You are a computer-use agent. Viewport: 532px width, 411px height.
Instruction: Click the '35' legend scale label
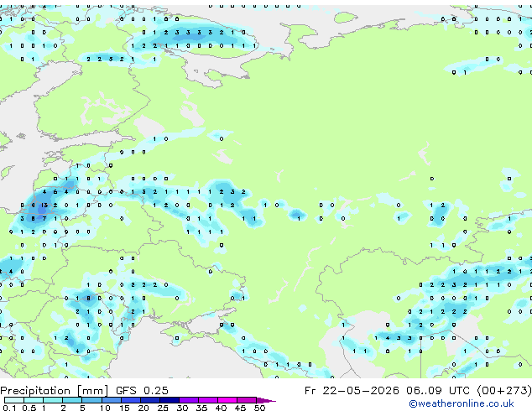[201, 408]
